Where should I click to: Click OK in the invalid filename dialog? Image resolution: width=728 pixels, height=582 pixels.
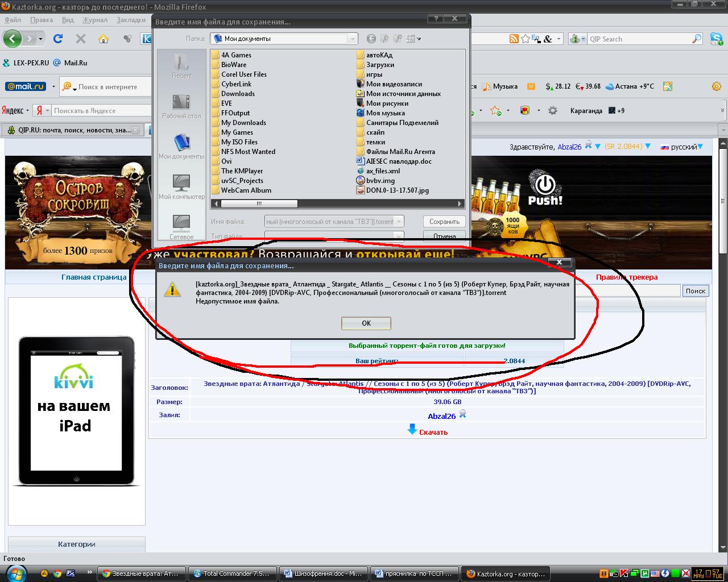click(366, 323)
